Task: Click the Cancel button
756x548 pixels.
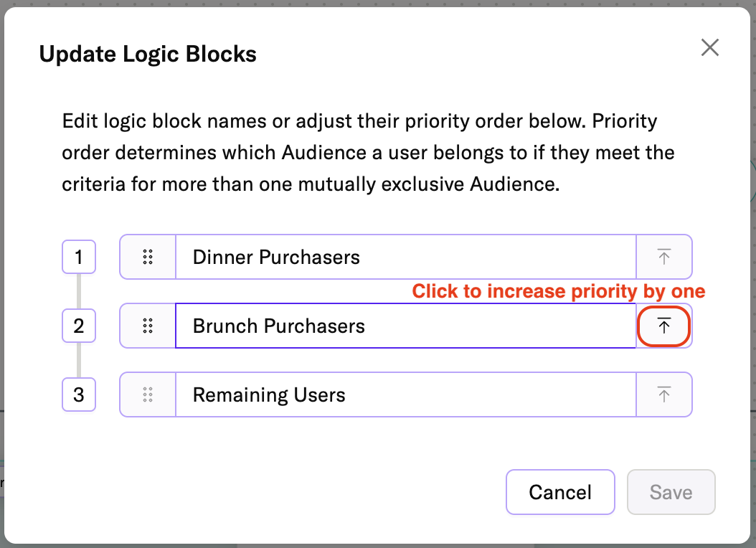Action: [560, 492]
